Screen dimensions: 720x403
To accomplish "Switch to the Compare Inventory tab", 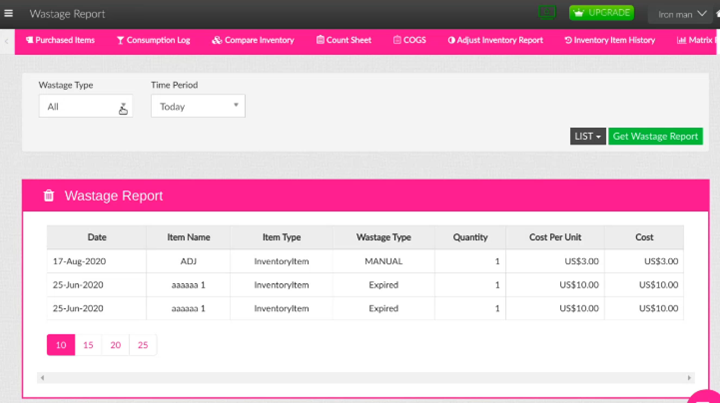I will 253,40.
